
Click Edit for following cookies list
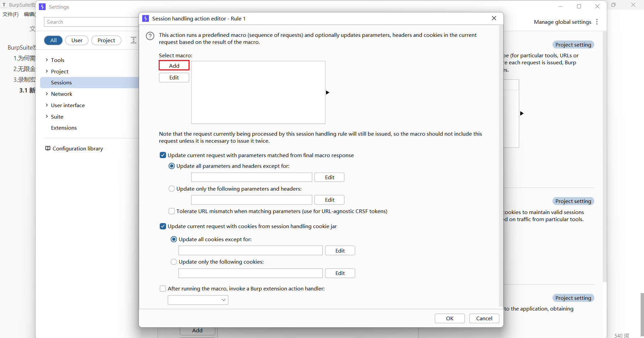coord(340,273)
